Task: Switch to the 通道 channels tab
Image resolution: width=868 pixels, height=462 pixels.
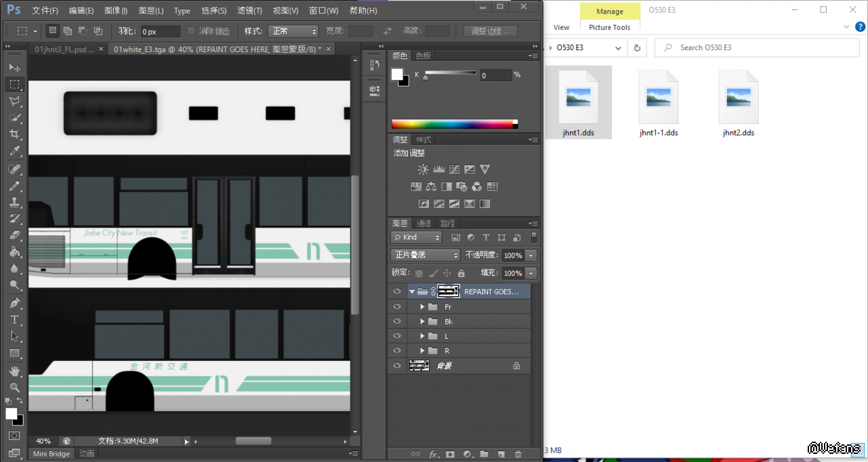Action: click(x=423, y=223)
